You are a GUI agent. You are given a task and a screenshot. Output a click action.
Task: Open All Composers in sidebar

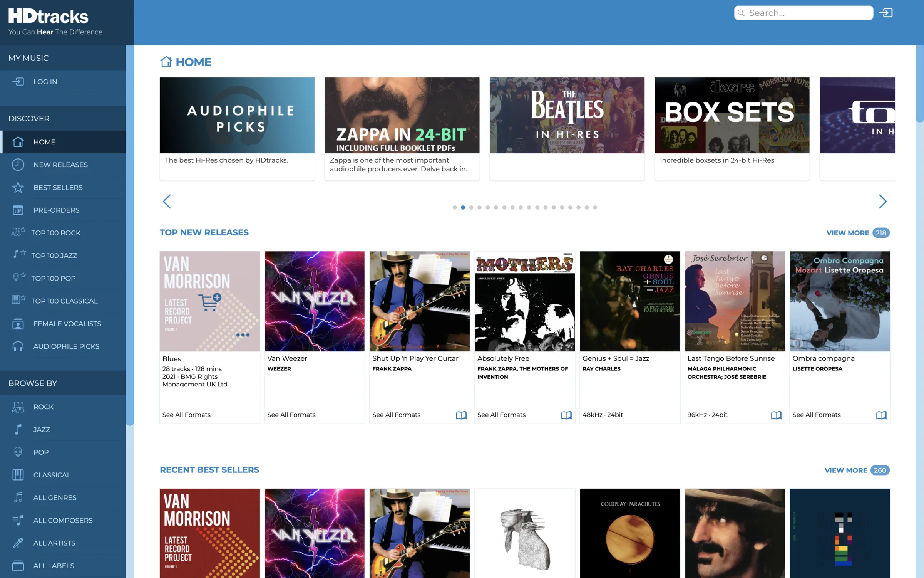tap(63, 520)
